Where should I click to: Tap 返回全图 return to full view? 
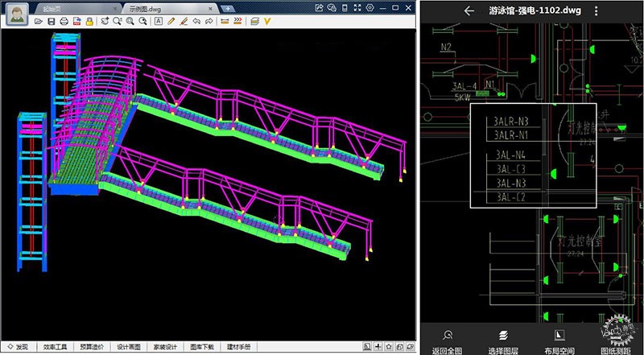[448, 342]
